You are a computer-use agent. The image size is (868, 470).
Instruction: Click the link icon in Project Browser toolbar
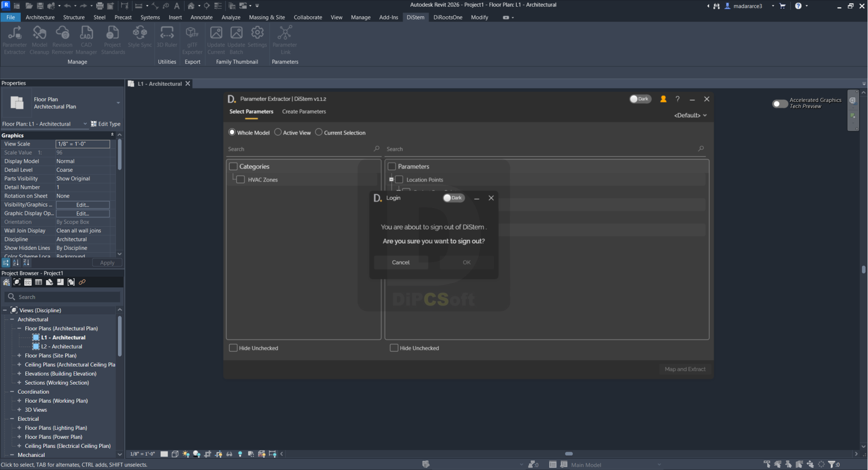[82, 282]
